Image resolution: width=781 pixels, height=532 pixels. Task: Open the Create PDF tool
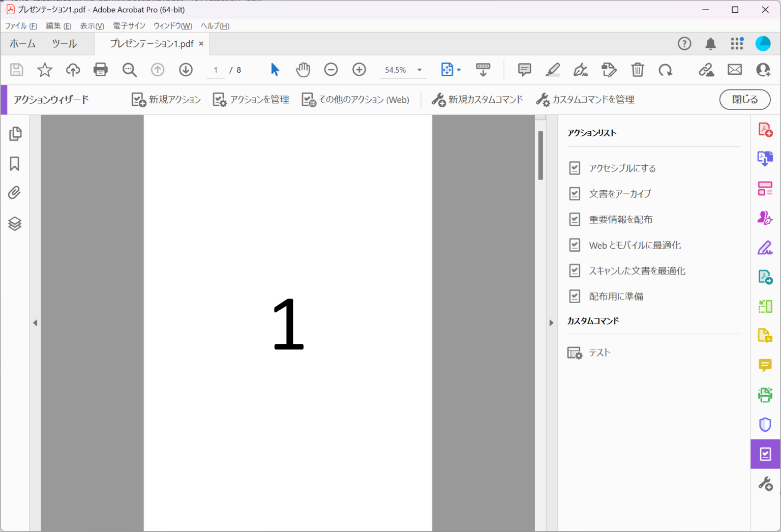click(x=765, y=129)
